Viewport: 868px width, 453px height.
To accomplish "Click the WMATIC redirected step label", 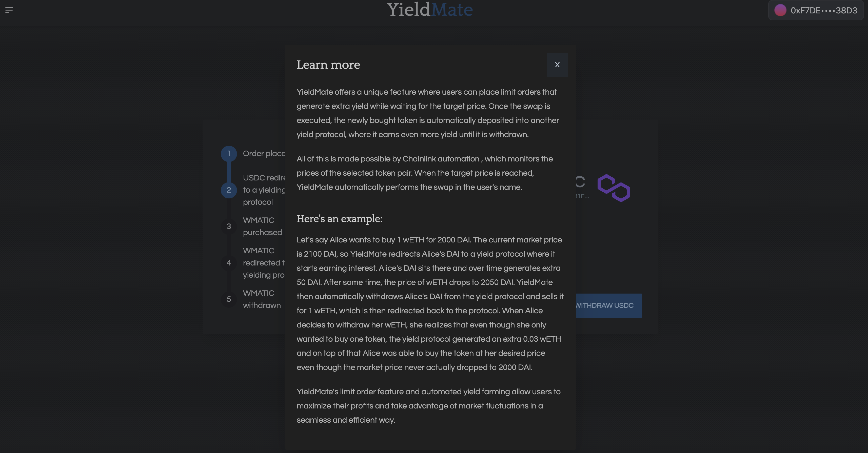I will [x=264, y=263].
